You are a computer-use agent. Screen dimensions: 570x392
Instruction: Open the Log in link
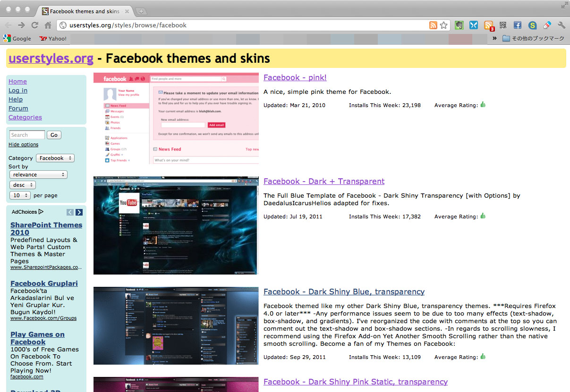[x=18, y=90]
